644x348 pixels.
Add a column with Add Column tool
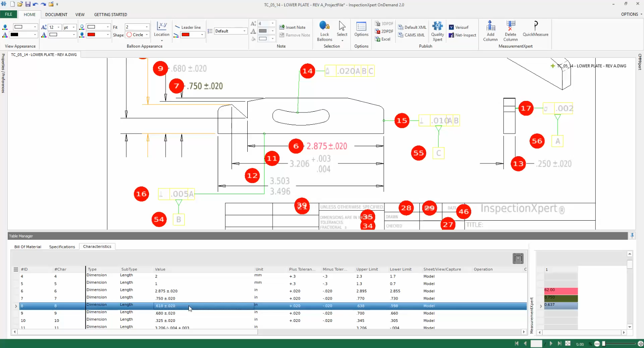click(x=490, y=31)
